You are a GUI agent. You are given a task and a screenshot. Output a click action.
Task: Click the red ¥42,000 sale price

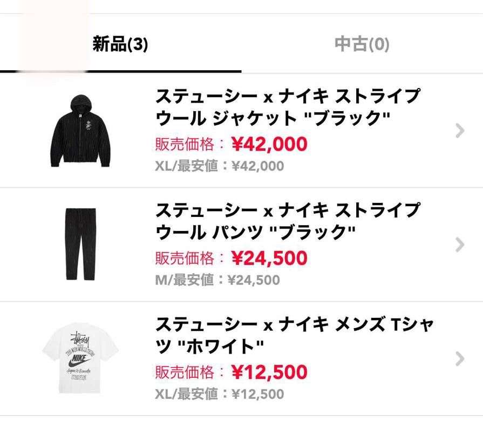click(x=269, y=144)
